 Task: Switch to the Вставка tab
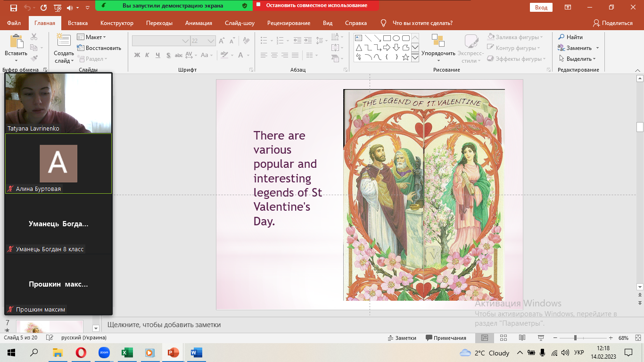tap(78, 23)
